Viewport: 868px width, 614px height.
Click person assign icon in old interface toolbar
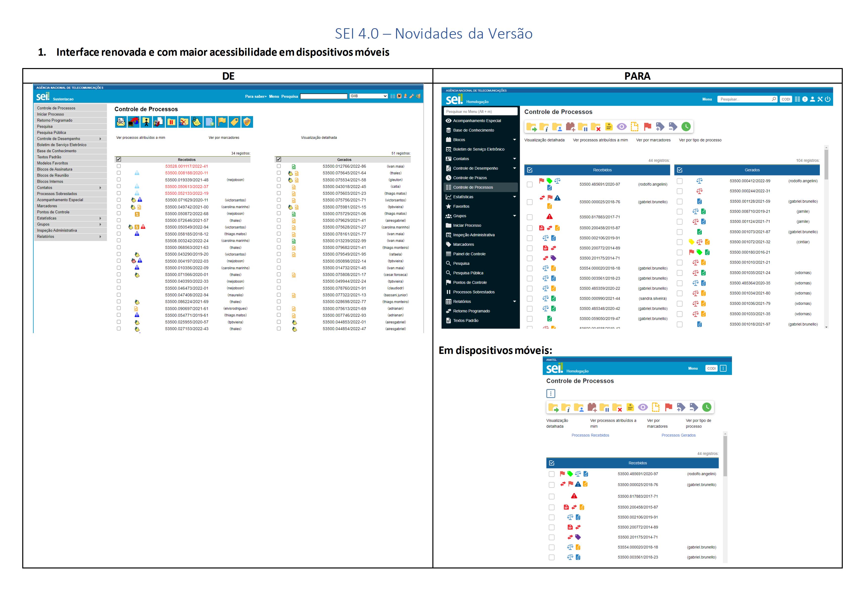(146, 122)
